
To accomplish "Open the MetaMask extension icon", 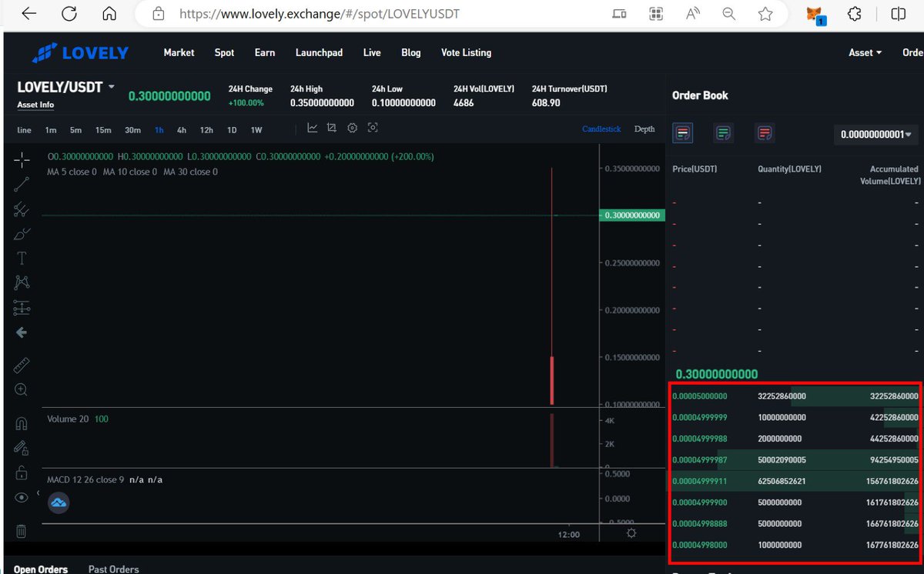I will [815, 14].
